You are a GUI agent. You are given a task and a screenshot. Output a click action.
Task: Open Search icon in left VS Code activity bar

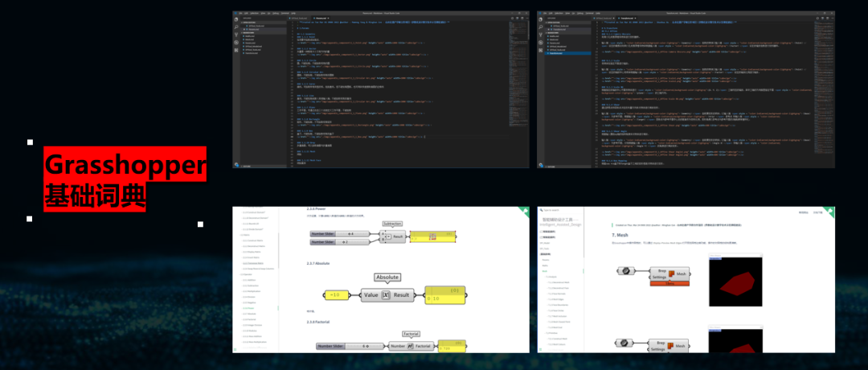tap(235, 27)
